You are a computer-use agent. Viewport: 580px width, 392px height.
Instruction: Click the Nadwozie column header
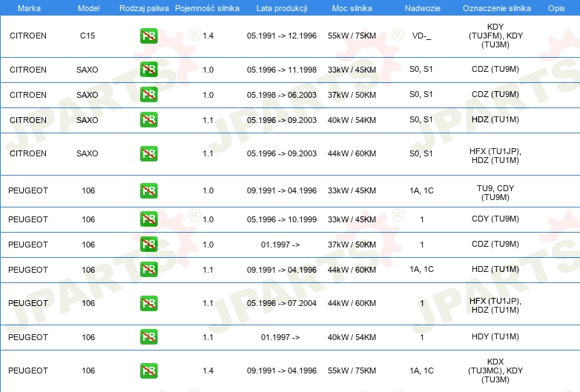pos(423,8)
